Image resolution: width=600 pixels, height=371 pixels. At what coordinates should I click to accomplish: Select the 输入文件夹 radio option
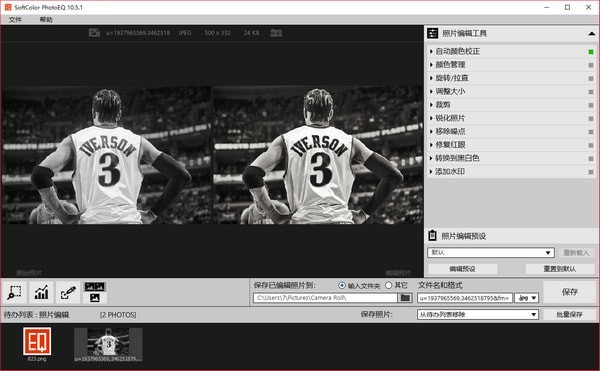tap(342, 285)
